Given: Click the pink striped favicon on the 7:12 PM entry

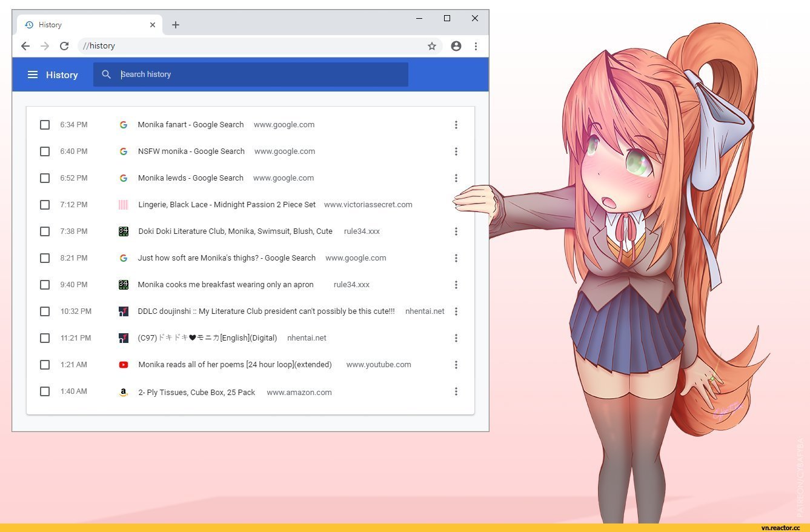Looking at the screenshot, I should [x=124, y=205].
